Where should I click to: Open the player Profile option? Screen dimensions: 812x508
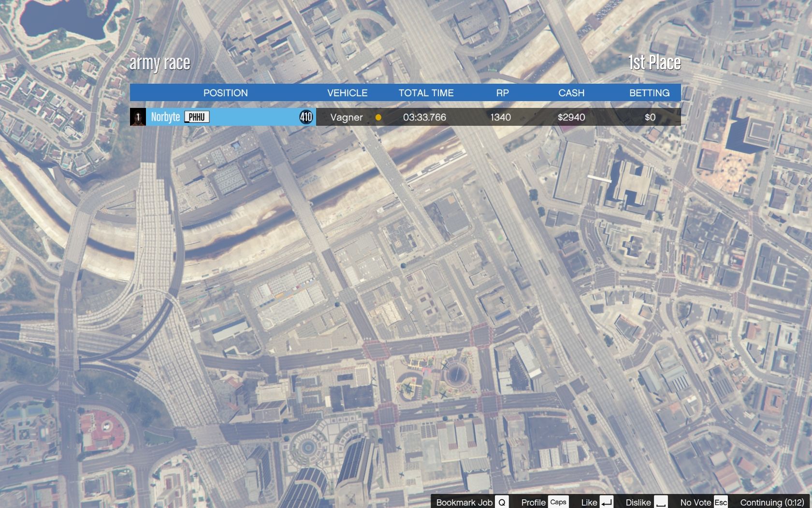[533, 502]
